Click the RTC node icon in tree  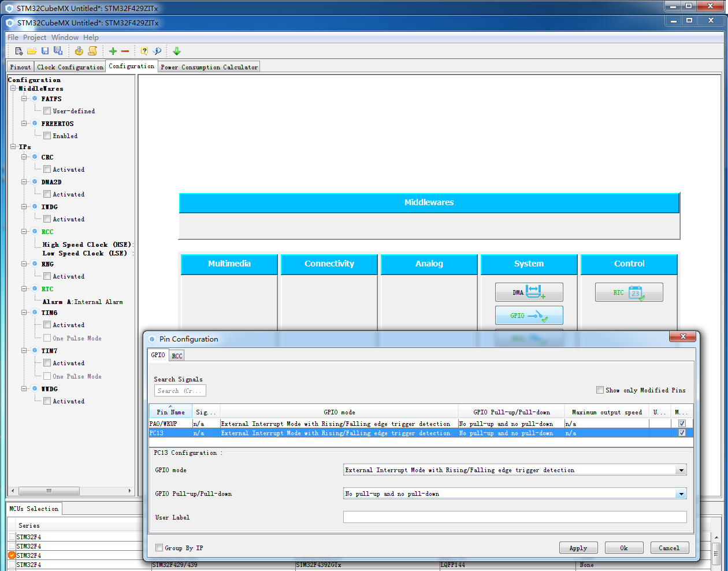(35, 289)
